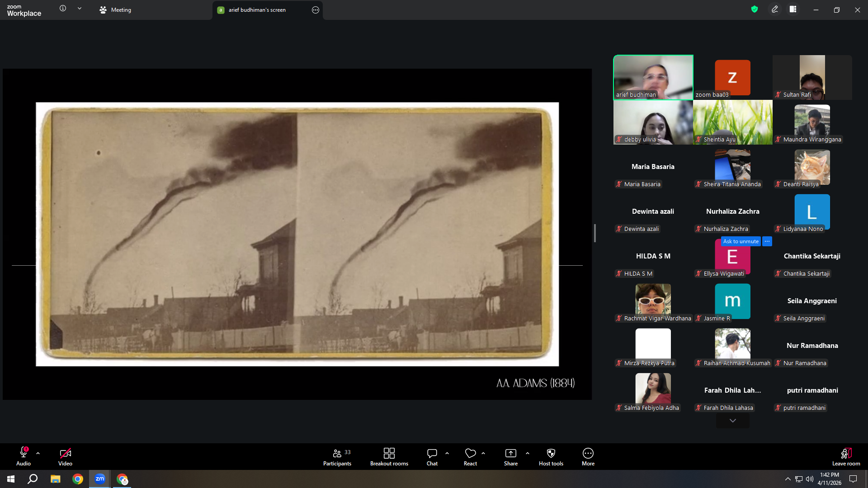Change the view layout icon
The height and width of the screenshot is (488, 868).
(793, 9)
